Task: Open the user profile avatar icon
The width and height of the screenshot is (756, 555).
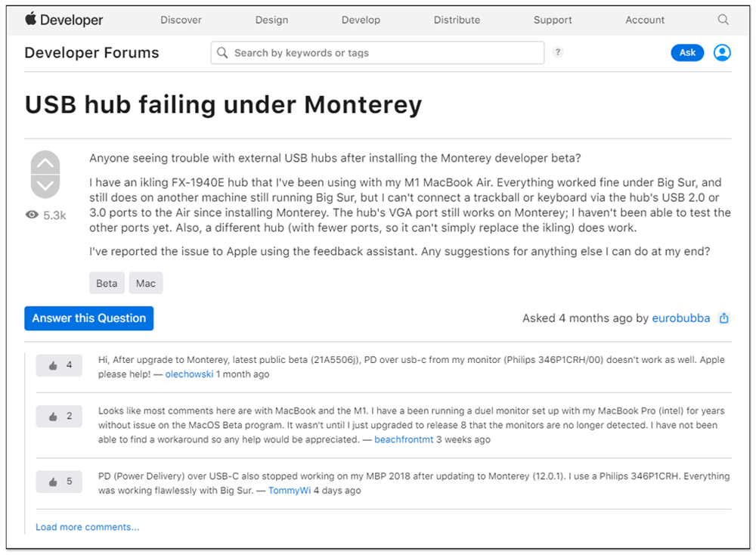Action: (x=722, y=53)
